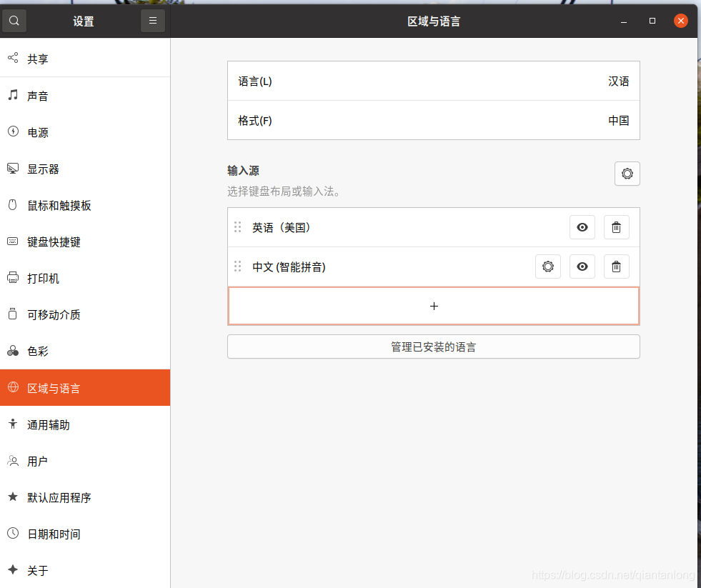Open 可移动介质 settings
Viewport: 701px width, 588px height.
point(85,315)
